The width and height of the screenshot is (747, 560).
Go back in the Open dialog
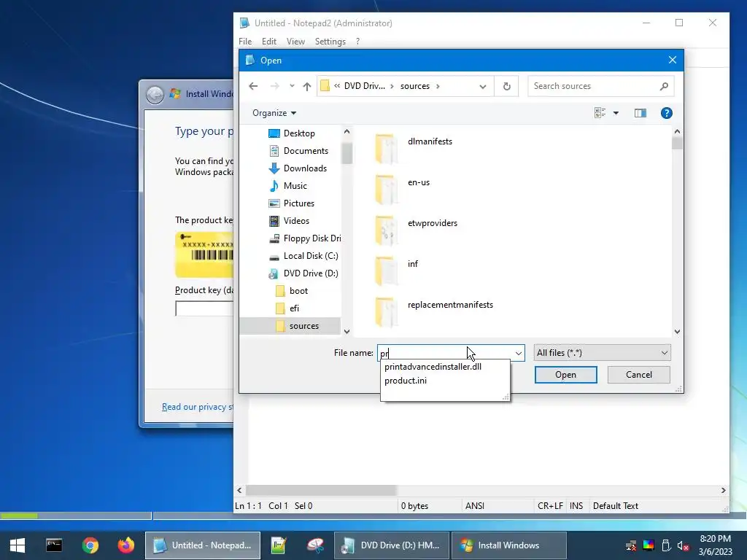coord(253,86)
